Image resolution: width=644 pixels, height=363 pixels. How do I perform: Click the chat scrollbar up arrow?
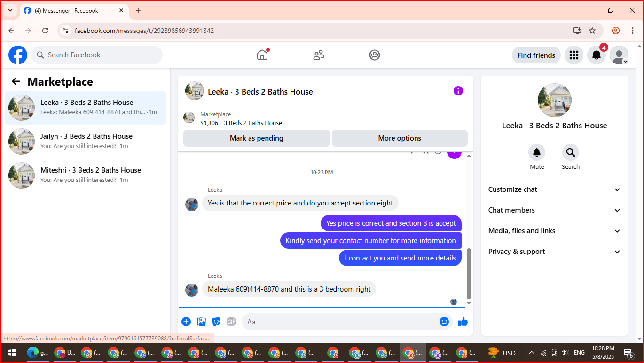(469, 156)
